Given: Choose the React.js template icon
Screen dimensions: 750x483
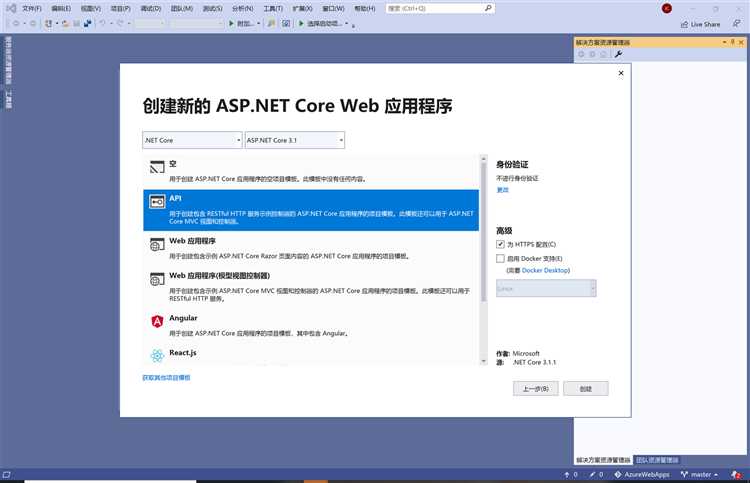Looking at the screenshot, I should click(x=157, y=355).
